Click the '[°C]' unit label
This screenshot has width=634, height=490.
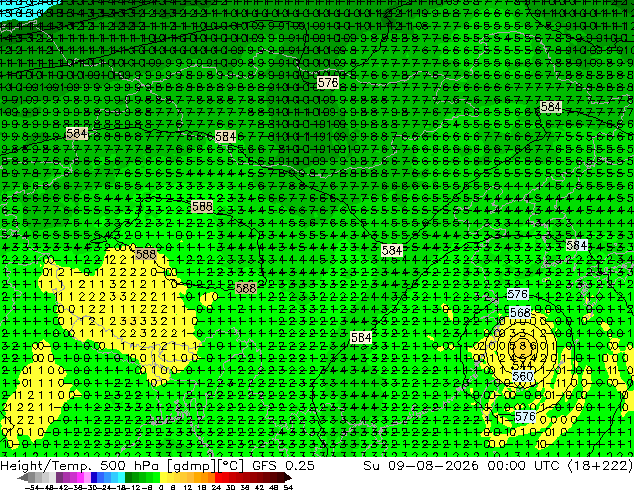[231, 466]
